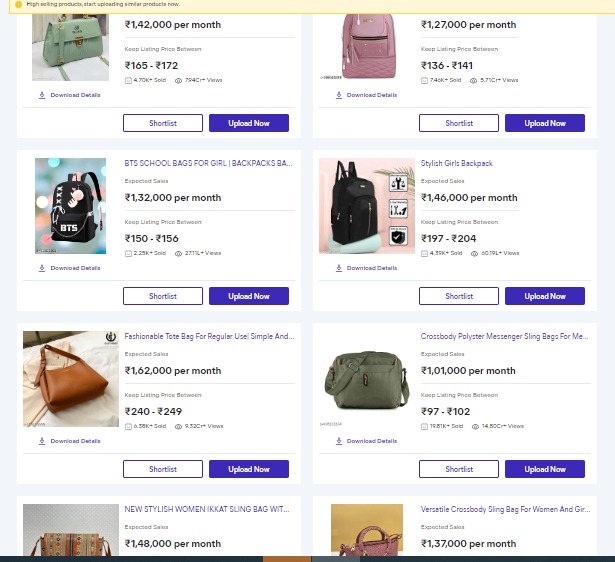The width and height of the screenshot is (615, 562).
Task: Upload Now for Crossbody Polyster Messenger bag
Action: pyautogui.click(x=544, y=469)
